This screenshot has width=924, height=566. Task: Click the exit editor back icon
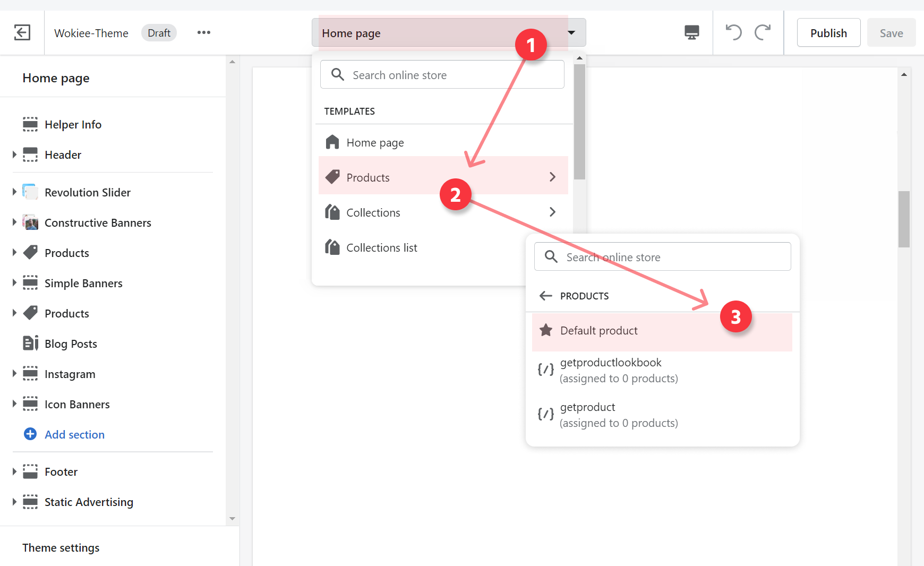click(22, 33)
